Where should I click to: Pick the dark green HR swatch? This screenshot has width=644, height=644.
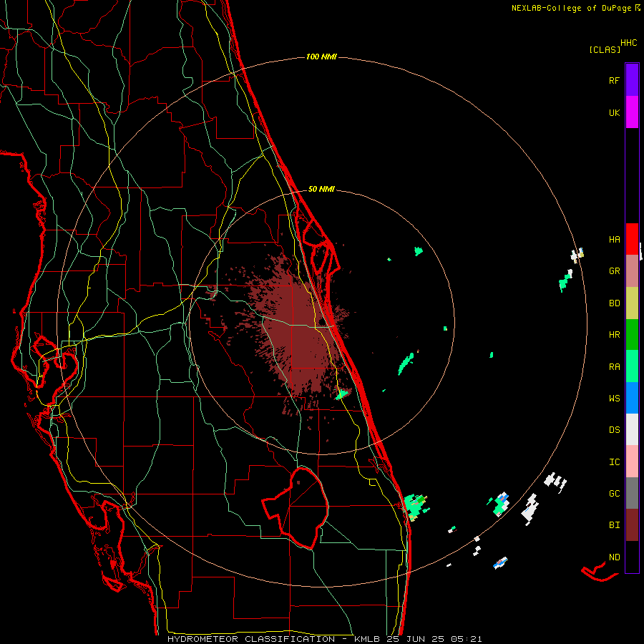tap(632, 335)
